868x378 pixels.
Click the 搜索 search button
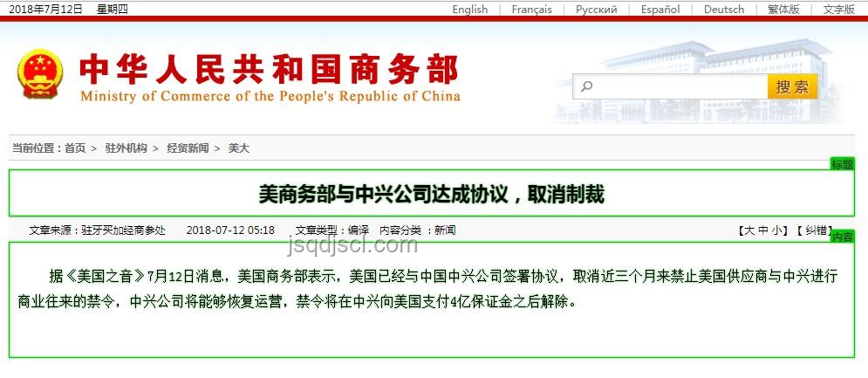792,86
